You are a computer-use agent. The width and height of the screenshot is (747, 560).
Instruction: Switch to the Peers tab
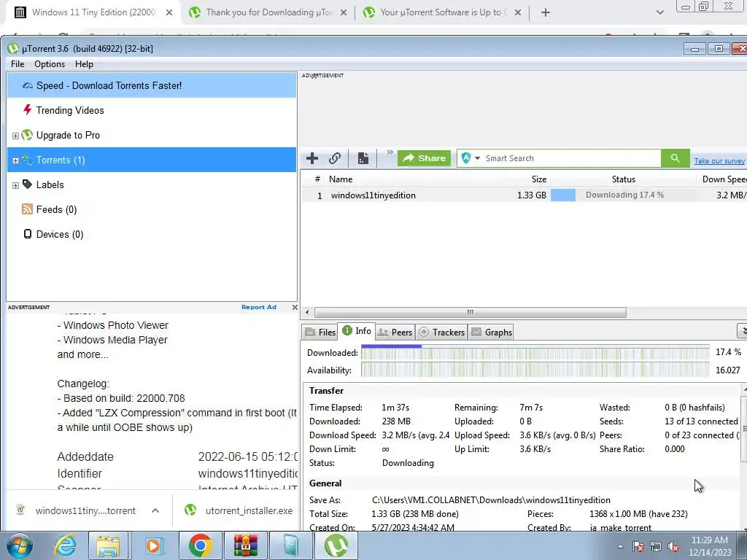(395, 332)
